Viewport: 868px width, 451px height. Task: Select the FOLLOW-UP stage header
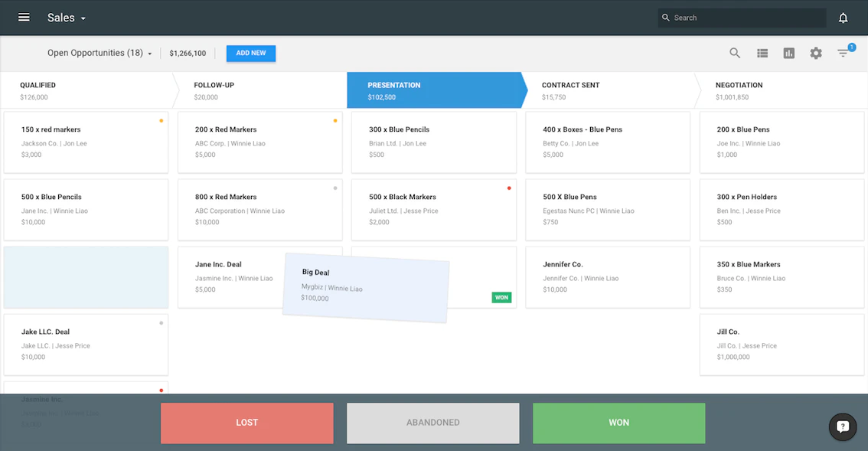260,90
